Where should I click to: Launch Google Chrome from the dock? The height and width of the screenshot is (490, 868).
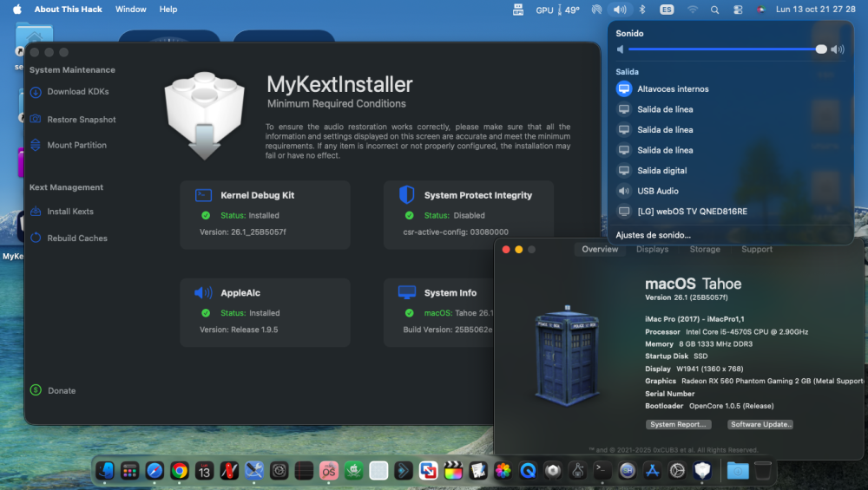[x=180, y=471]
